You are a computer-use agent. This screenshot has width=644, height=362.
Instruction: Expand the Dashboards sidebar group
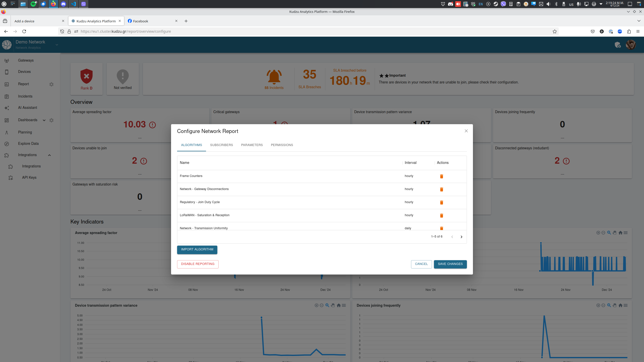(x=44, y=120)
